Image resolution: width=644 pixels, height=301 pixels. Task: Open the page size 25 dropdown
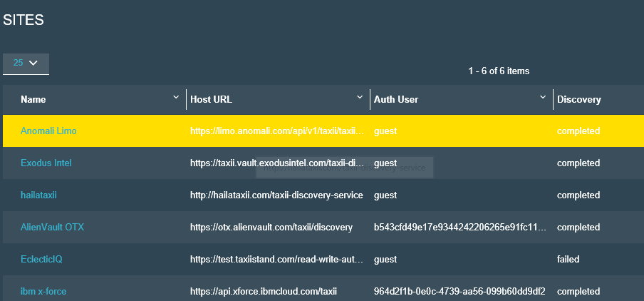(x=26, y=63)
